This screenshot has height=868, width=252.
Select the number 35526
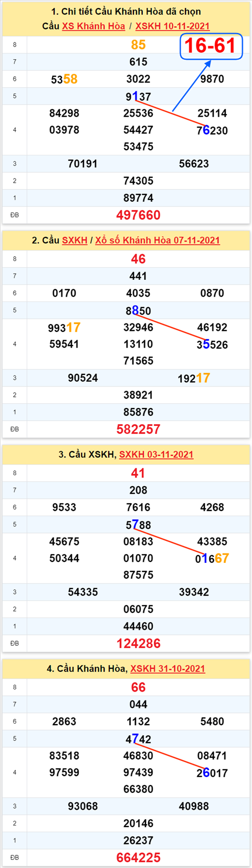[x=212, y=345]
